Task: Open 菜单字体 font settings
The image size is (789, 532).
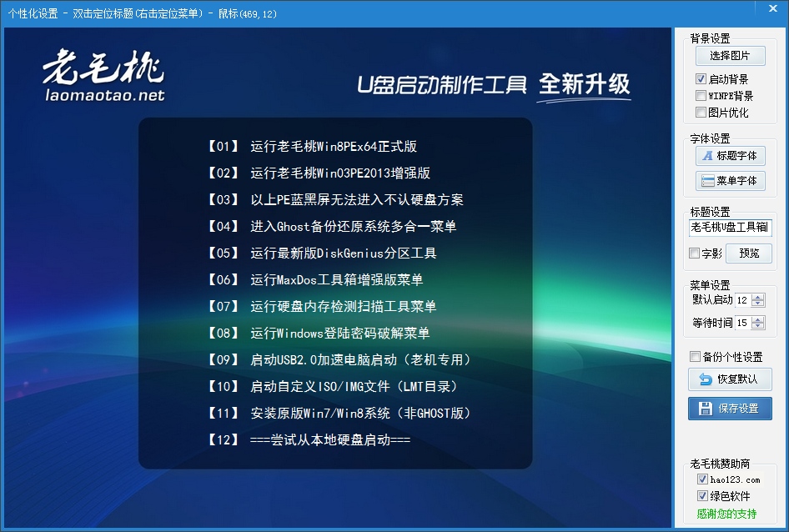Action: (730, 181)
